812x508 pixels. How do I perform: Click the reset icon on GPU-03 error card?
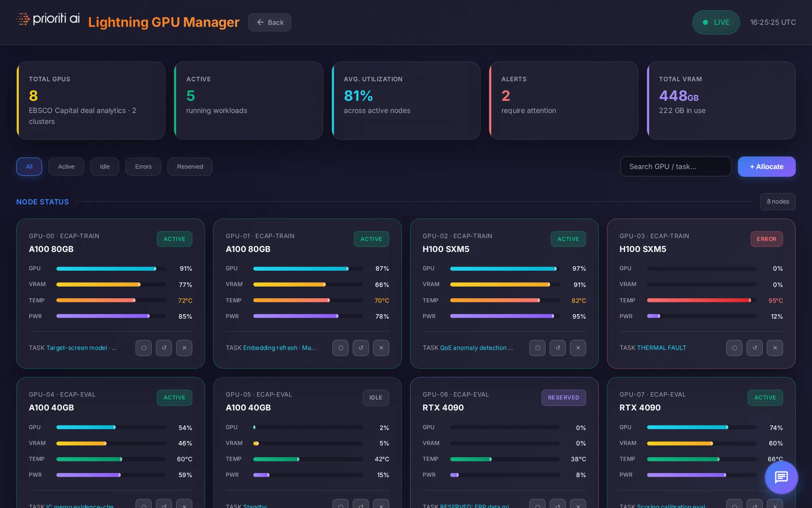pos(755,348)
